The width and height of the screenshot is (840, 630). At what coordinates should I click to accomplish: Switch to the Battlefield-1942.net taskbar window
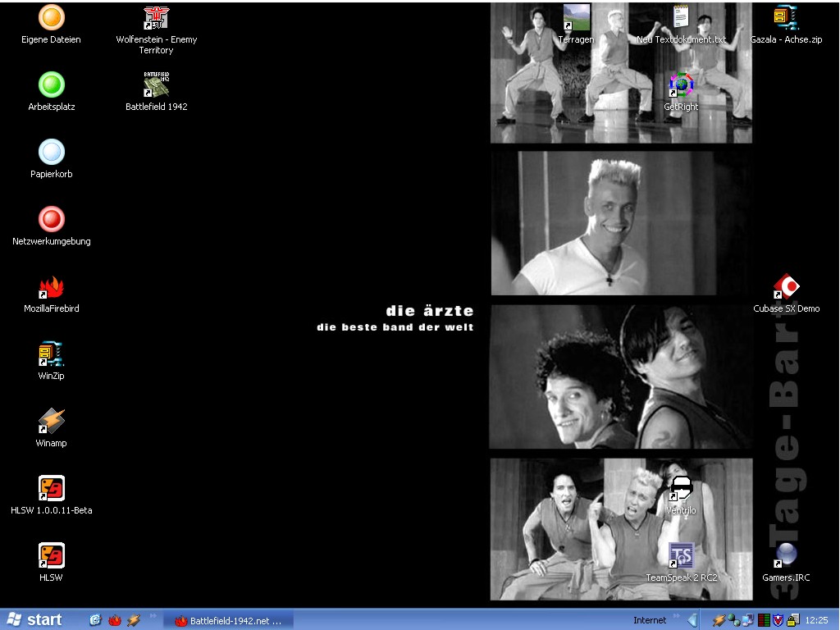click(x=229, y=621)
